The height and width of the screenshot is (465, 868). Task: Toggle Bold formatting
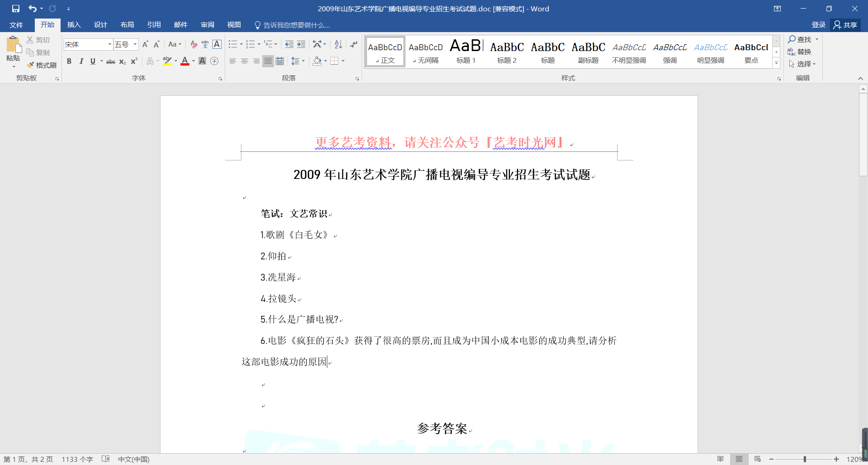(x=69, y=61)
